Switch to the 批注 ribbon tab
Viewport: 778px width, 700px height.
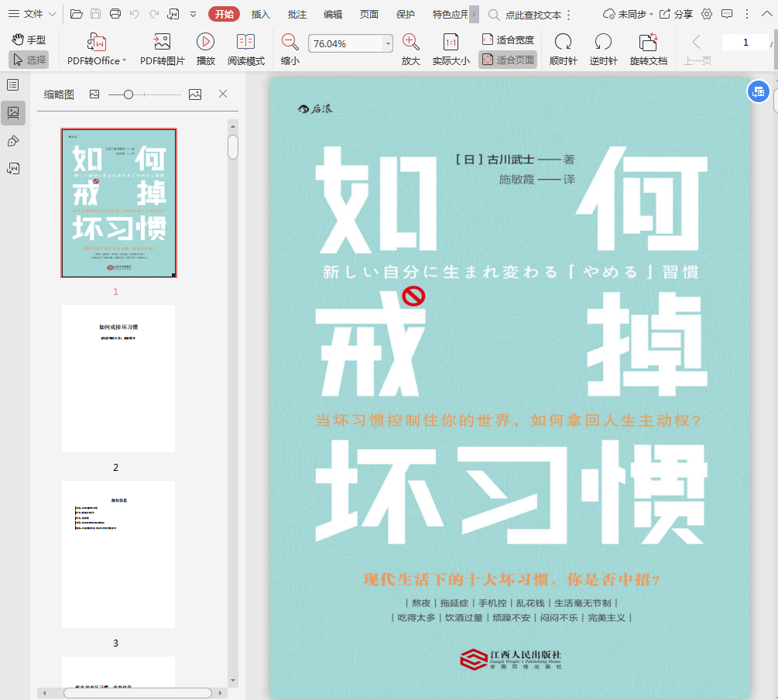[x=297, y=14]
